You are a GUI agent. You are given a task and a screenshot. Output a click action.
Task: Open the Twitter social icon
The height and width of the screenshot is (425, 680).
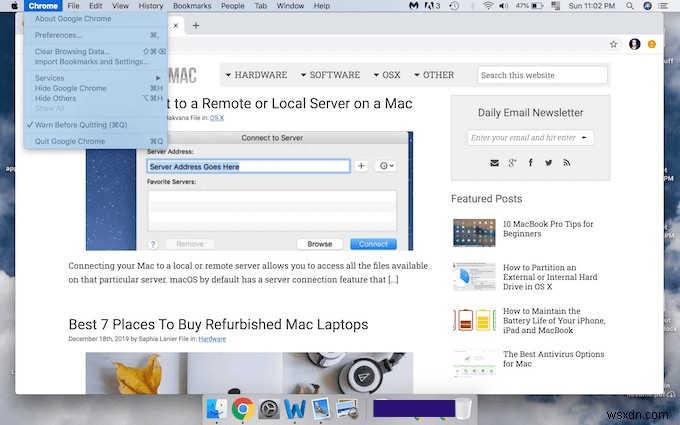click(x=549, y=163)
